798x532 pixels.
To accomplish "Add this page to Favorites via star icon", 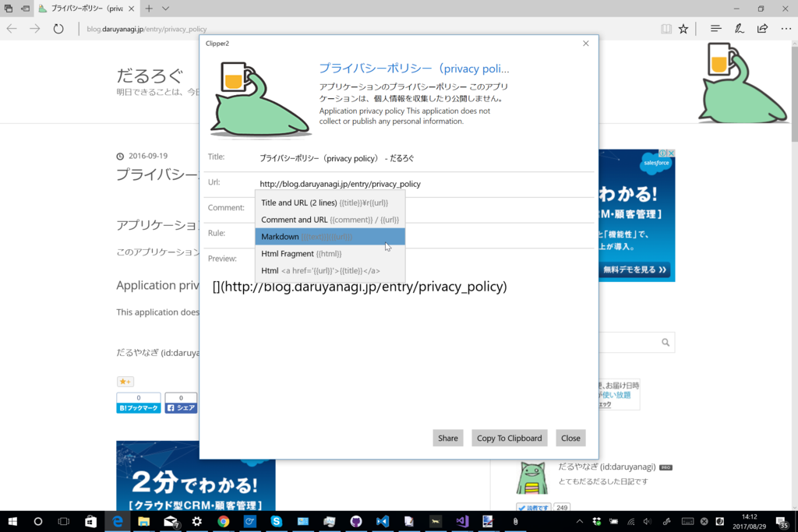I will click(x=683, y=28).
